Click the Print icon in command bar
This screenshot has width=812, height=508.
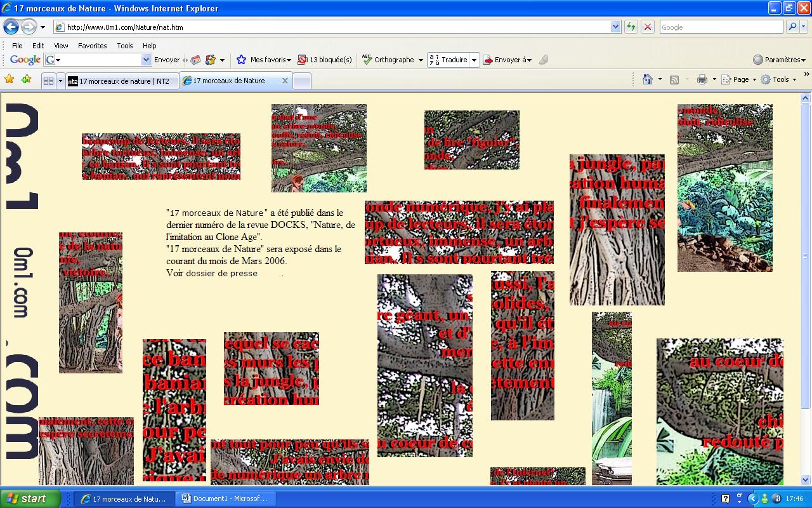[x=702, y=79]
